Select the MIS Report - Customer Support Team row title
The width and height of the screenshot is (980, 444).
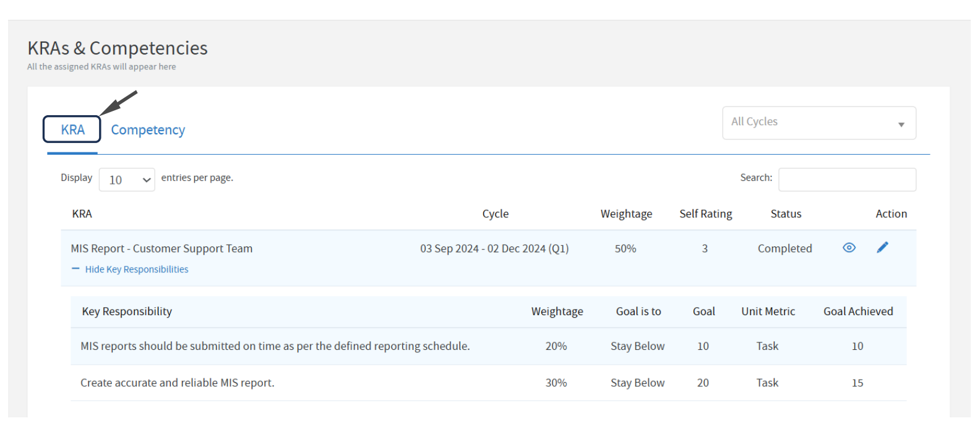click(161, 248)
